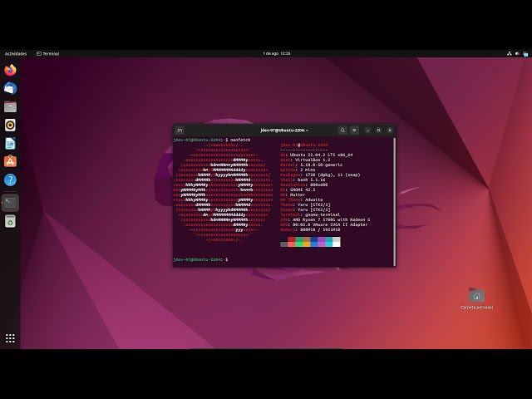
Task: Open the power system menu icon
Action: tap(525, 53)
